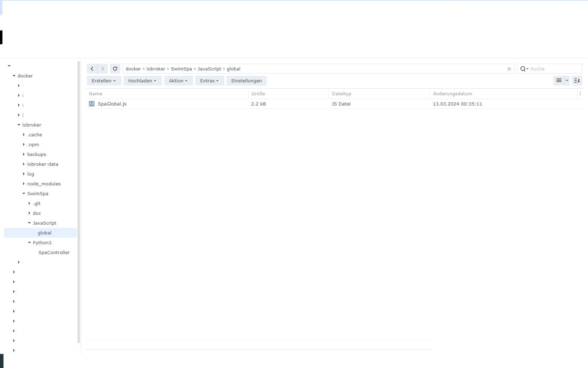The height and width of the screenshot is (368, 588).
Task: Select the SpaGlobal.js file name
Action: point(112,104)
